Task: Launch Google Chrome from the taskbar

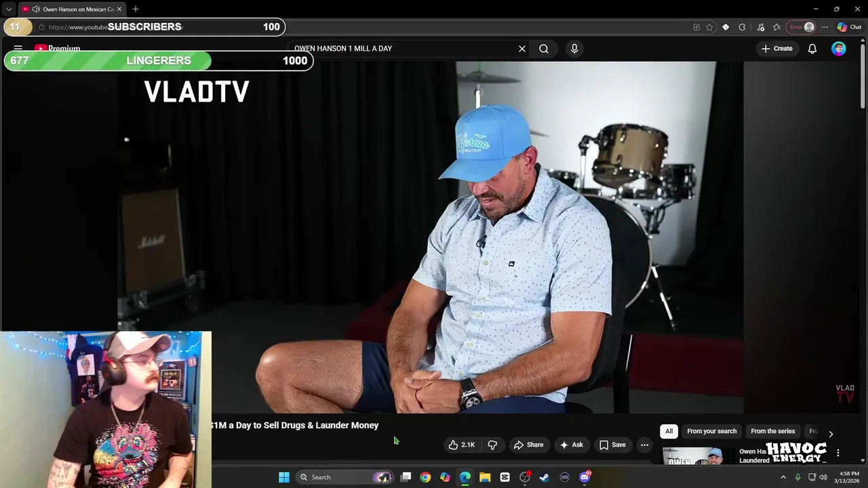Action: [425, 477]
